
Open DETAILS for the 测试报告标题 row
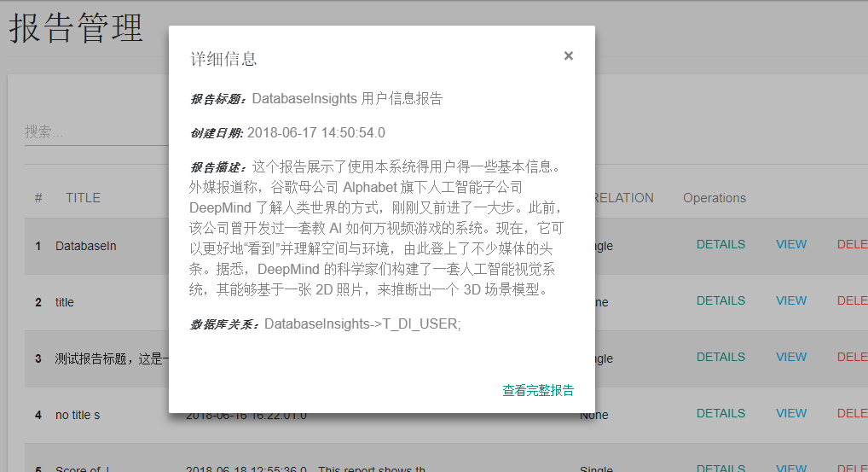click(720, 358)
